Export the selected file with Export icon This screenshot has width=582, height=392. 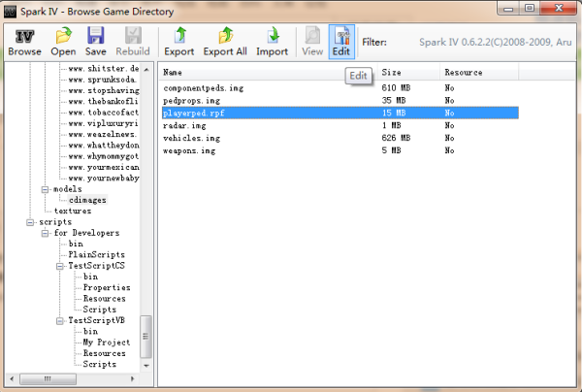tap(178, 41)
